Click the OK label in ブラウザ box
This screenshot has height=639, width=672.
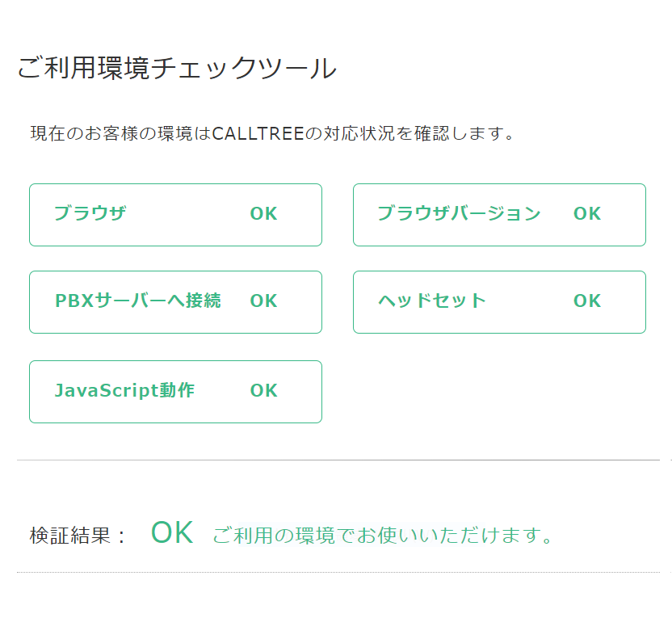[x=263, y=213]
